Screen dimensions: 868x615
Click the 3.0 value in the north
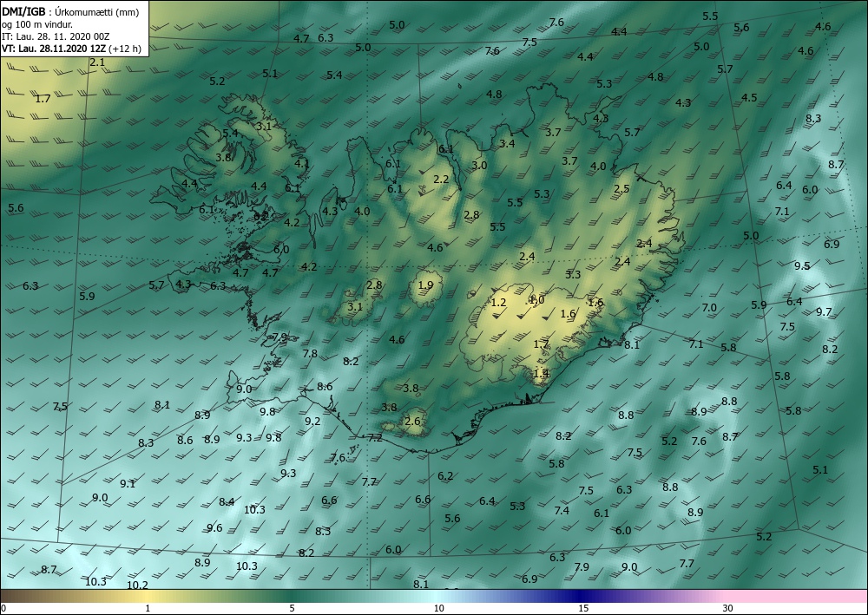pyautogui.click(x=479, y=166)
